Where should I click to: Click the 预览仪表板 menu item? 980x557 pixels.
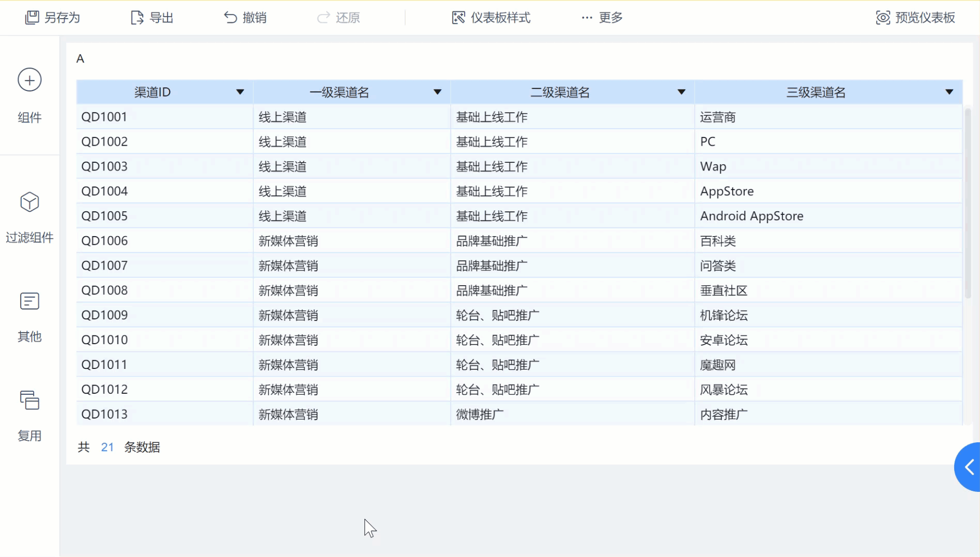click(924, 17)
